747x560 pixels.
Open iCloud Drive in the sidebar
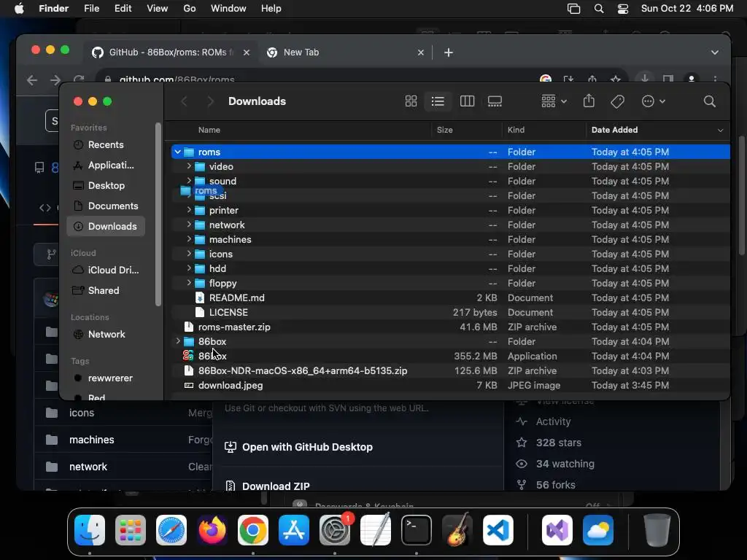105,270
